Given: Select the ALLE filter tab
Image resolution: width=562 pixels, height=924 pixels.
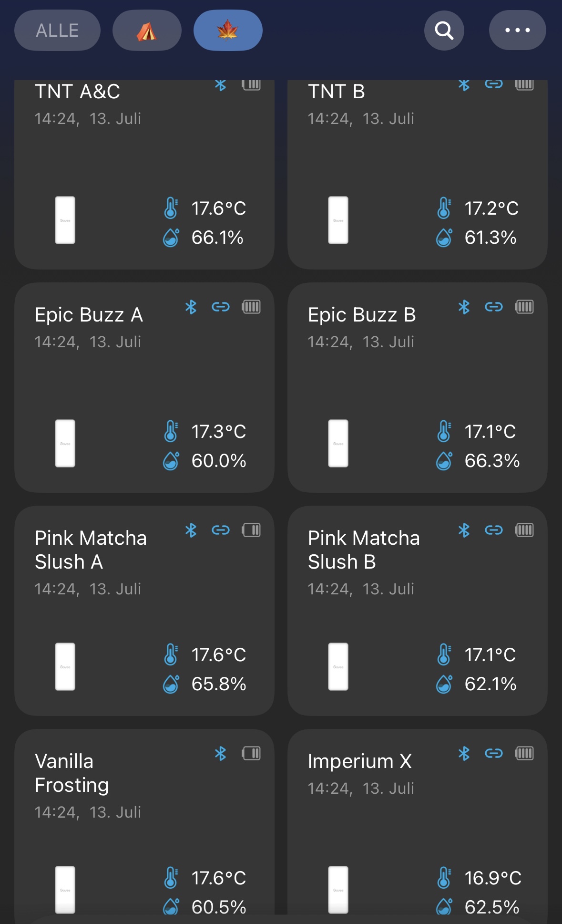Looking at the screenshot, I should [x=57, y=31].
